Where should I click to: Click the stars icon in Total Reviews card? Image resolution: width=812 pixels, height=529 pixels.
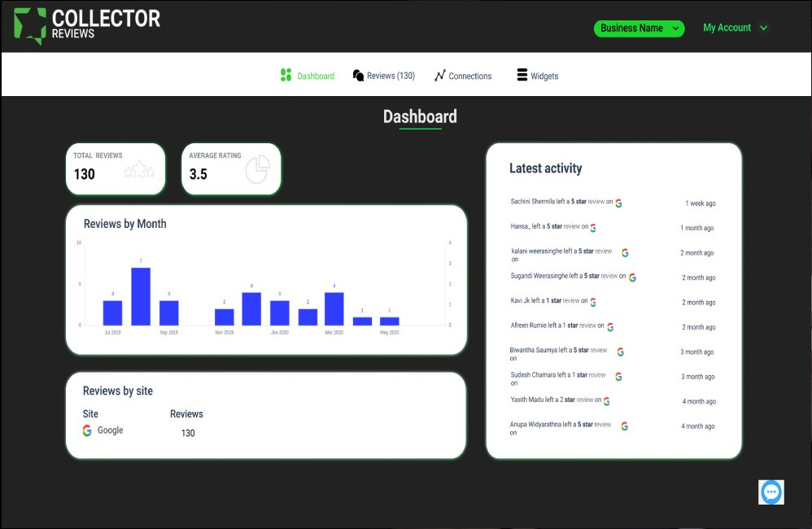(139, 169)
